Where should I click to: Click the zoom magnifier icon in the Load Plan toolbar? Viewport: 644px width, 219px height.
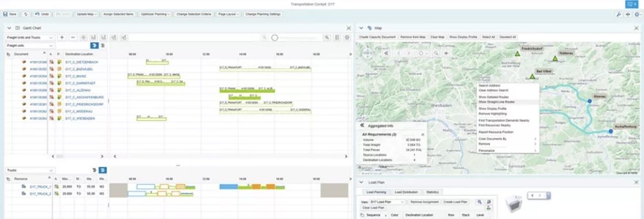(x=479, y=202)
